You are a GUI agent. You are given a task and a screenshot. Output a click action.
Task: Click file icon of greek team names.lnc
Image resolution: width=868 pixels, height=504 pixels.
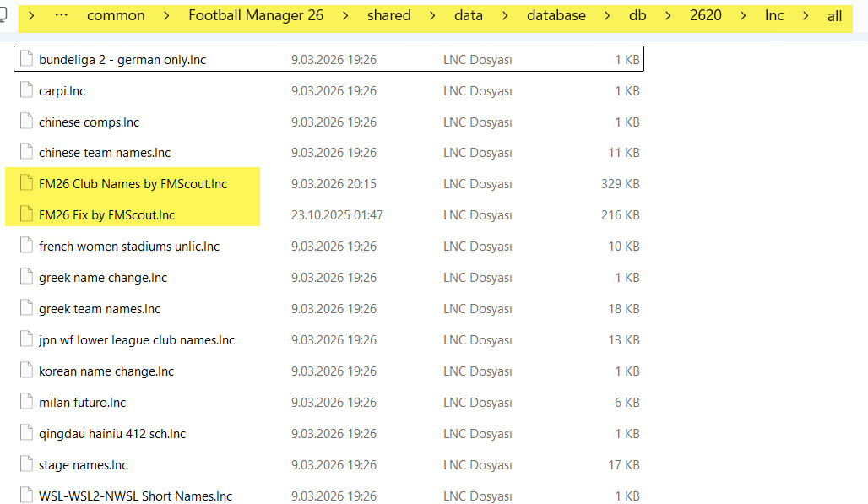pos(25,309)
